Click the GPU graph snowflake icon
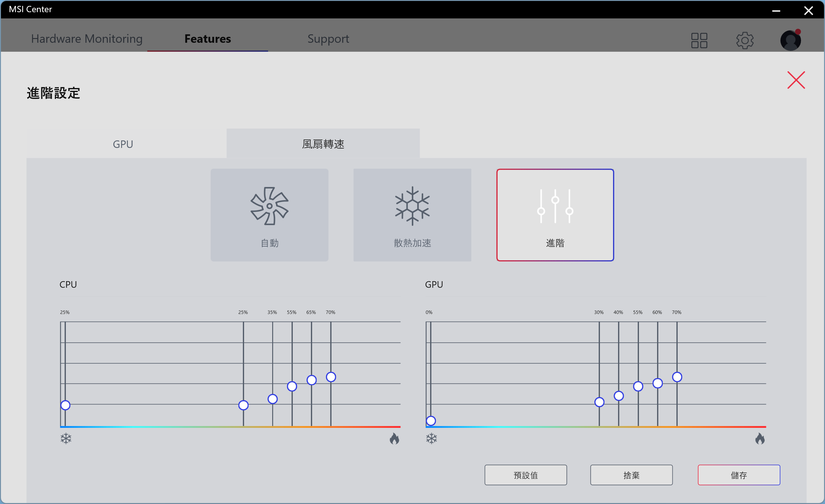Viewport: 825px width, 504px height. 432,438
